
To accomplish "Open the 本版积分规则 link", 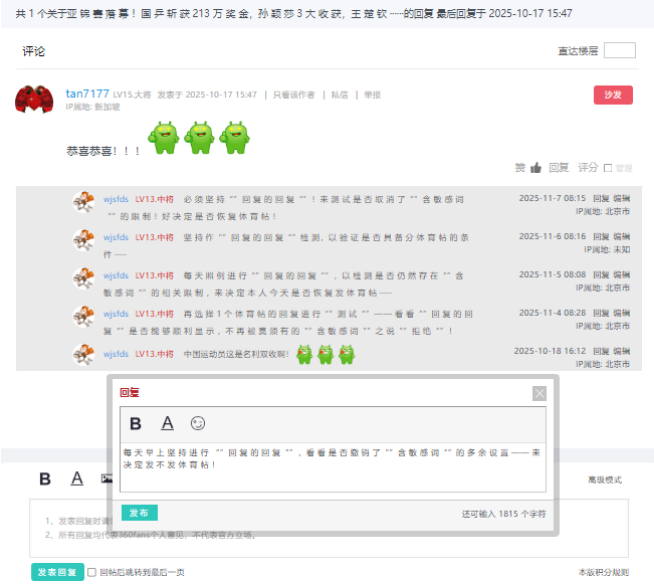I will 603,572.
